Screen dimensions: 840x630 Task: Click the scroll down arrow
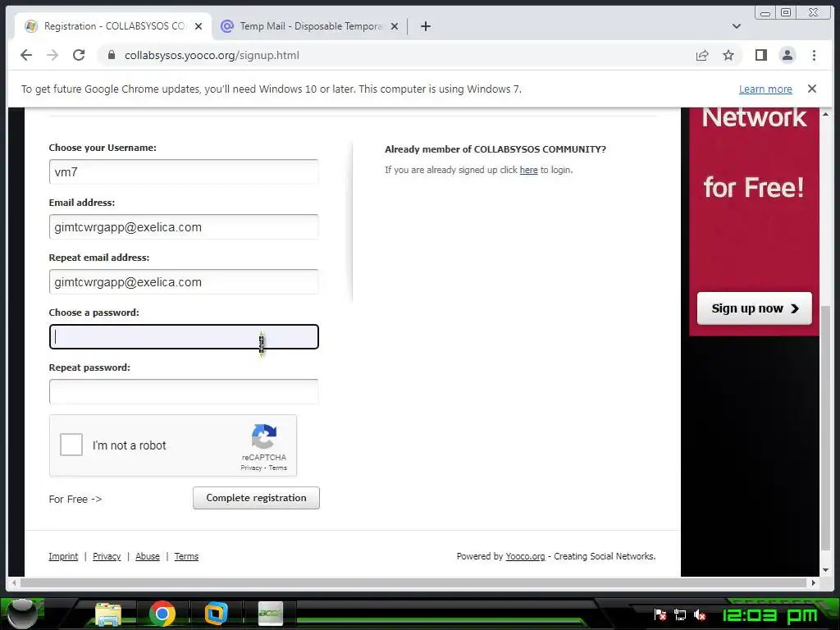point(825,570)
